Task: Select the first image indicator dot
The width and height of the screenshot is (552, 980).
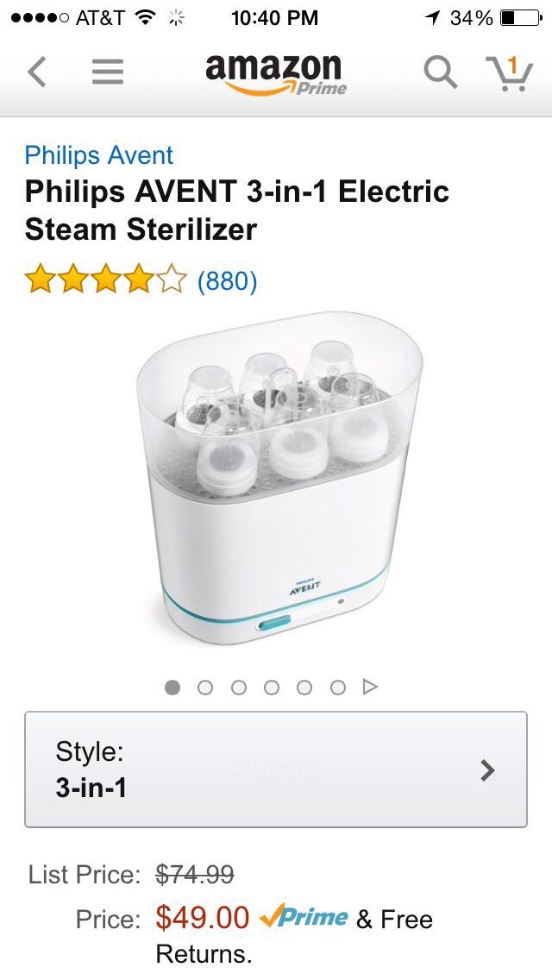Action: (x=172, y=688)
